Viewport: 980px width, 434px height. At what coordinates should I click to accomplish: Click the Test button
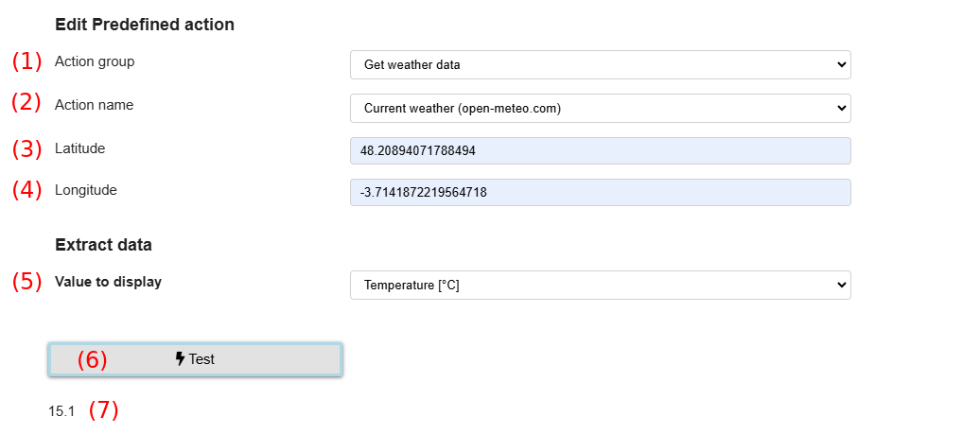point(195,359)
